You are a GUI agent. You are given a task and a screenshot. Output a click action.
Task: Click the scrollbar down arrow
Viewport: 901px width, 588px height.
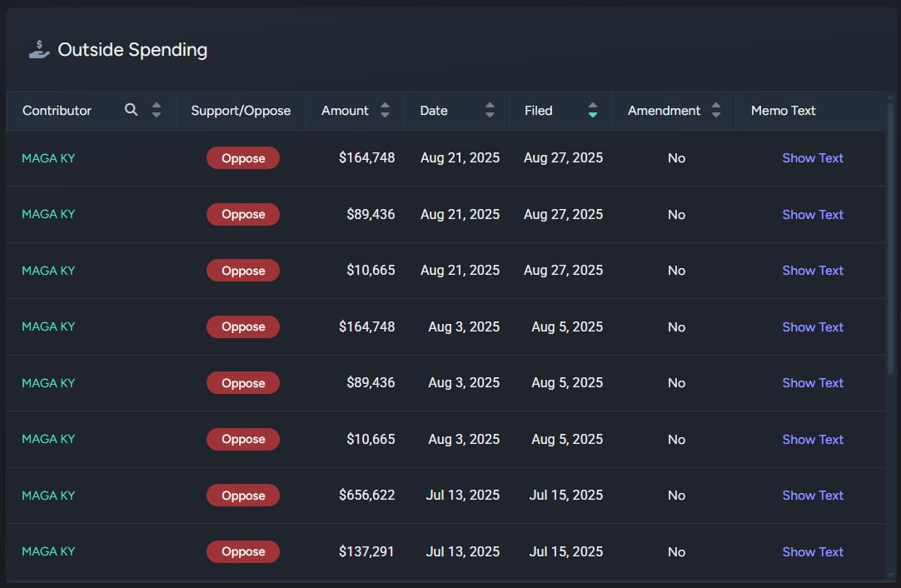point(891,575)
